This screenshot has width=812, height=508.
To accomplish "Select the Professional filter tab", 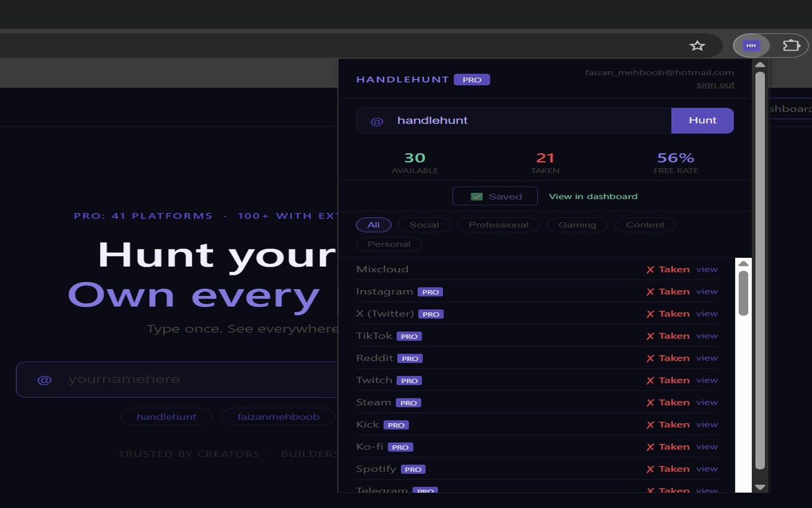I will [x=499, y=225].
